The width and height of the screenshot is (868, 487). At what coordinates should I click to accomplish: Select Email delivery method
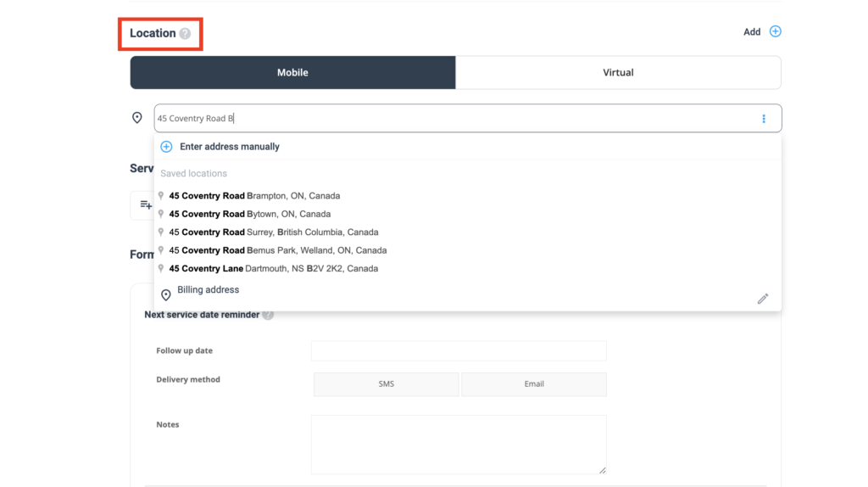click(x=534, y=384)
